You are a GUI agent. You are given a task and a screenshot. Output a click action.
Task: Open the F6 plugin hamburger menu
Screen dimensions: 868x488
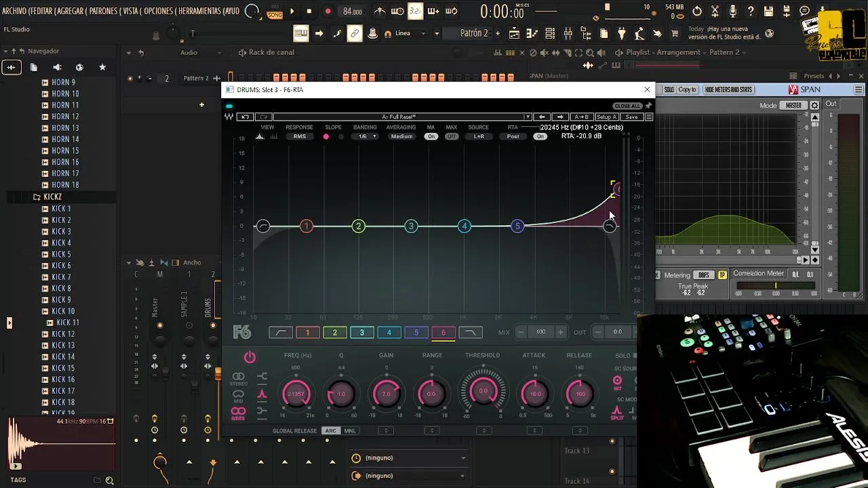pyautogui.click(x=649, y=117)
